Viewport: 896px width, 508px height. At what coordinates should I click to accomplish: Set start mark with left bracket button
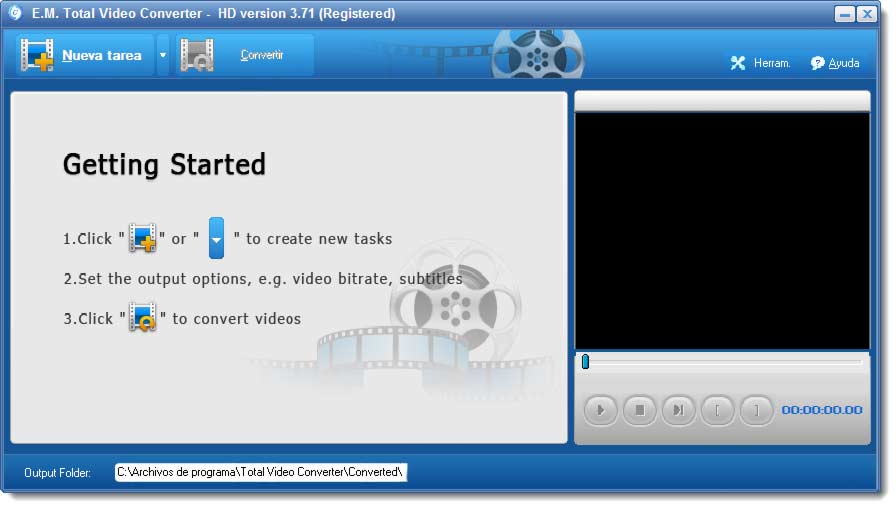[x=717, y=410]
